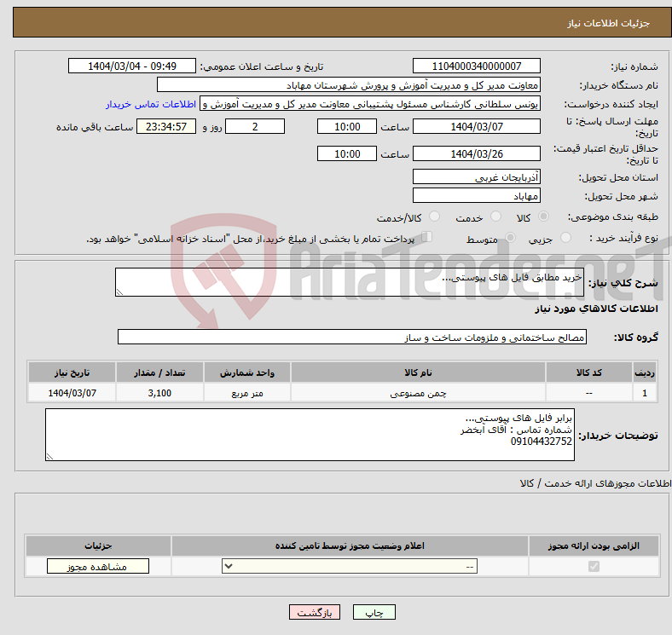672x635 pixels.
Task: Click the جزئیات اطلاعات نیاز page title
Action: click(x=609, y=23)
